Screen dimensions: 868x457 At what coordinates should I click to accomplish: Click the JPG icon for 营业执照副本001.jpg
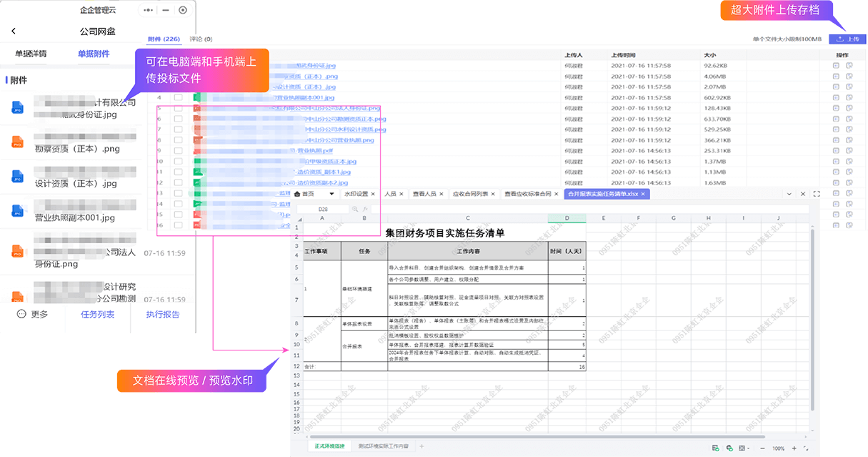click(18, 211)
